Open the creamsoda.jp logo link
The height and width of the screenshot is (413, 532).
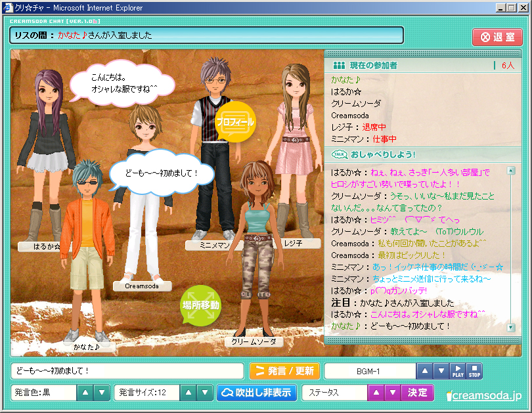coord(483,395)
